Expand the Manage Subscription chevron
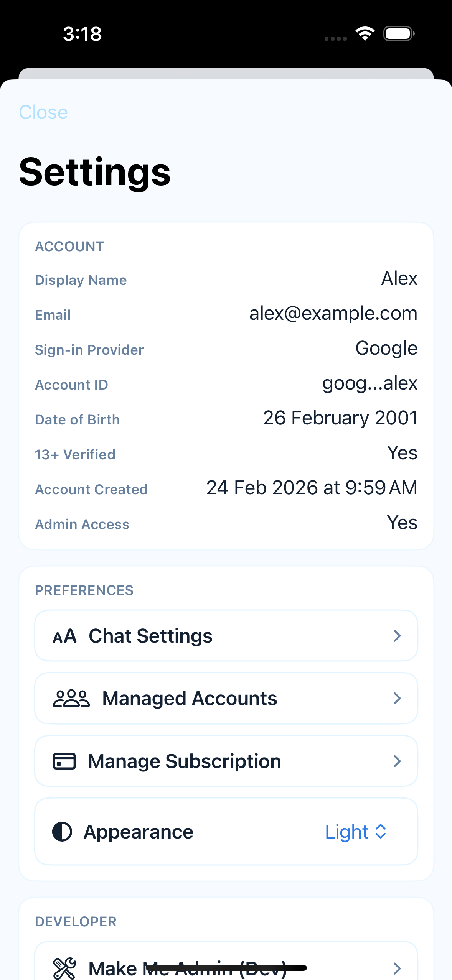This screenshot has height=980, width=452. [x=397, y=761]
